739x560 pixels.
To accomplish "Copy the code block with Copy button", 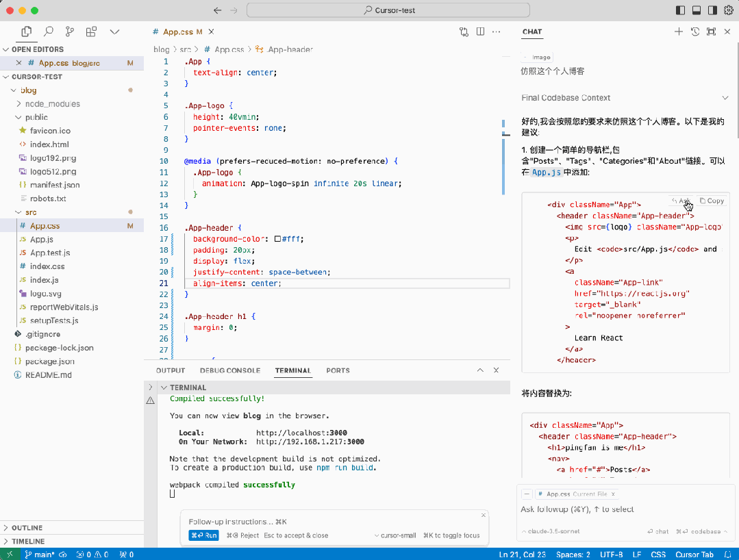I will tap(712, 201).
